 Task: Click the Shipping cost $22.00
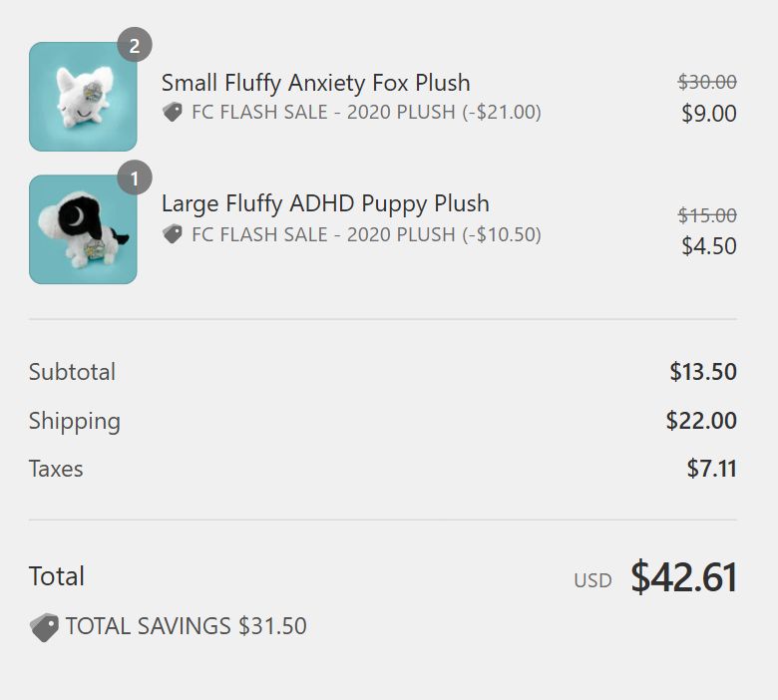pyautogui.click(x=701, y=420)
